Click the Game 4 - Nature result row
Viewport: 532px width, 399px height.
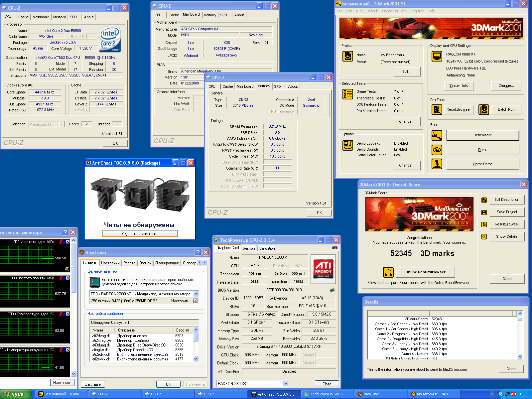(442, 354)
